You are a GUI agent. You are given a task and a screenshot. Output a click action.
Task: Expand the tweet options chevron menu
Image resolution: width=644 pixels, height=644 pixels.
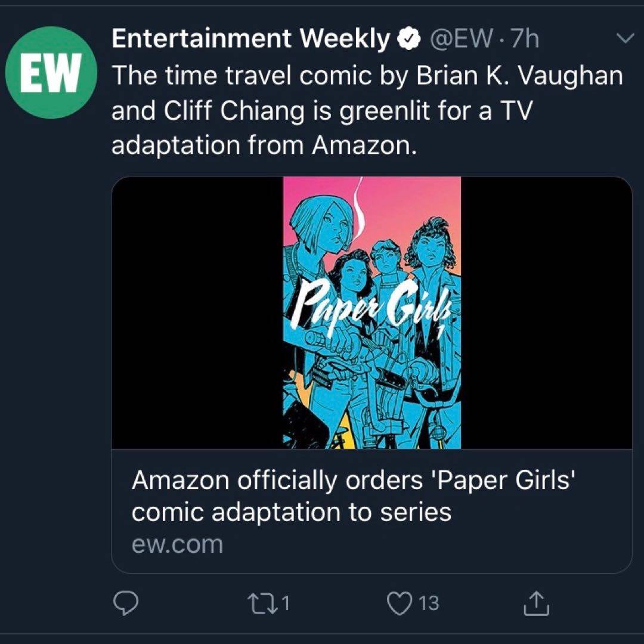(x=626, y=38)
